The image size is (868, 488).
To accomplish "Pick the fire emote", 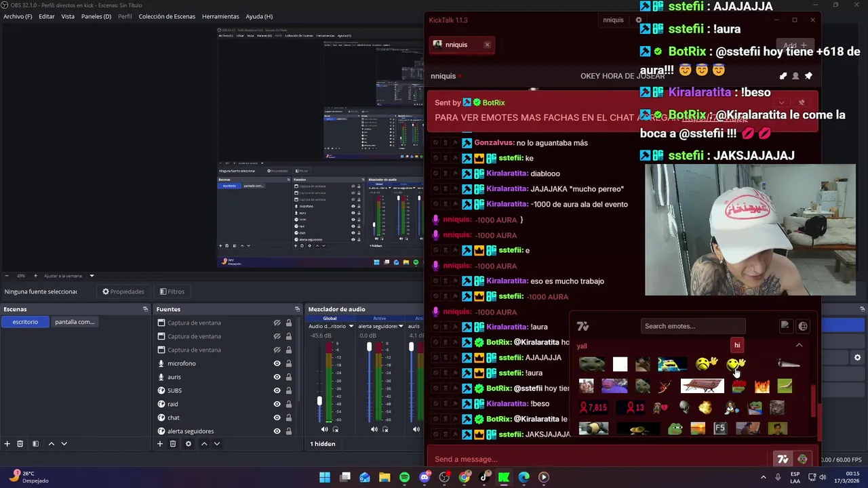I will 762,386.
